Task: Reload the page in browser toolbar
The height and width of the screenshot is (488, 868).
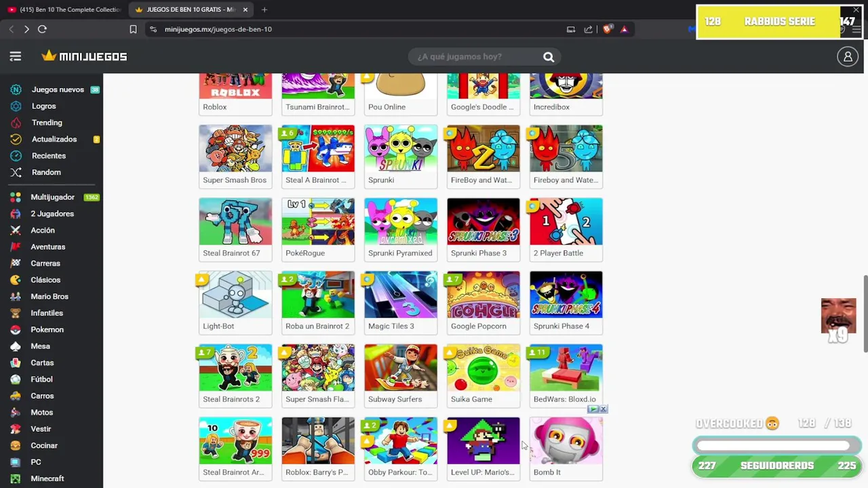Action: click(x=42, y=29)
